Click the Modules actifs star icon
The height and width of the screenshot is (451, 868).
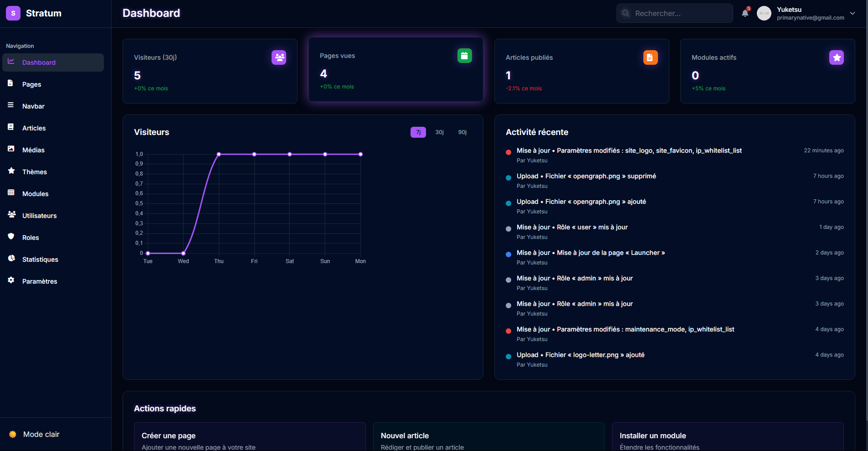pos(836,57)
